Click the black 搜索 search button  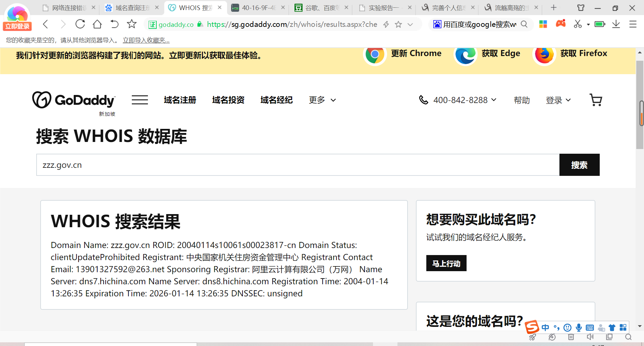coord(579,165)
